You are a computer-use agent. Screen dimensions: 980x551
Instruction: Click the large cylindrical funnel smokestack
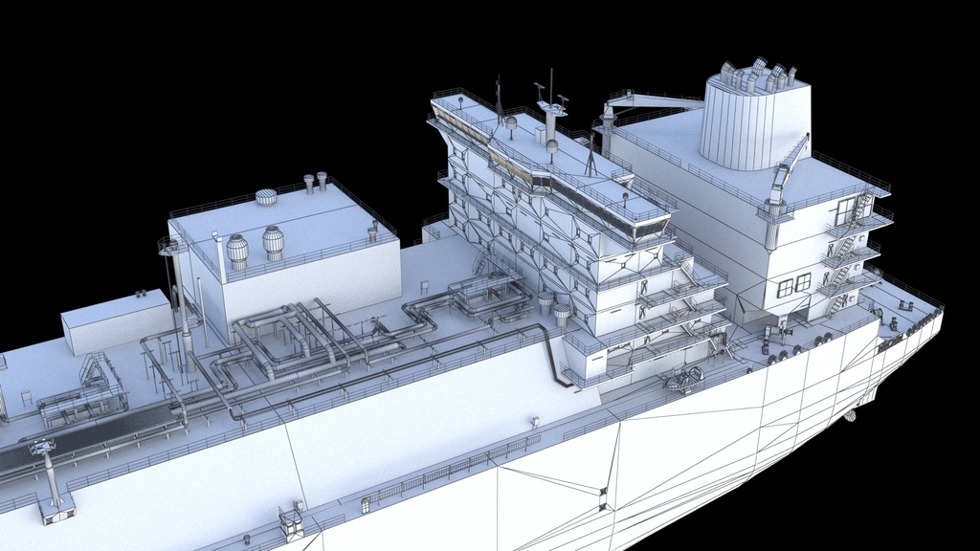(x=754, y=121)
